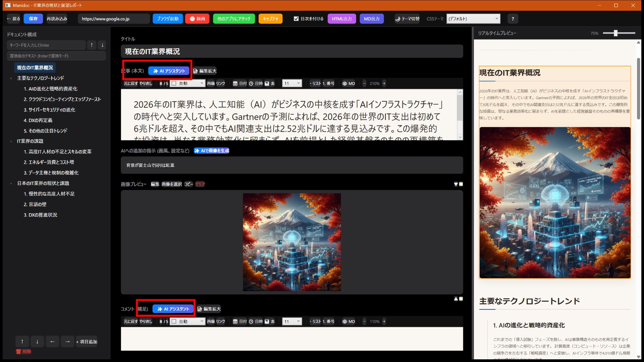Image resolution: width=644 pixels, height=362 pixels.
Task: Export the document with HTML出力
Action: tap(341, 19)
